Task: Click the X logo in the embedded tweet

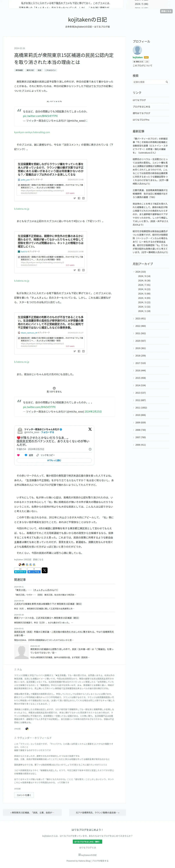Action: point(90,429)
